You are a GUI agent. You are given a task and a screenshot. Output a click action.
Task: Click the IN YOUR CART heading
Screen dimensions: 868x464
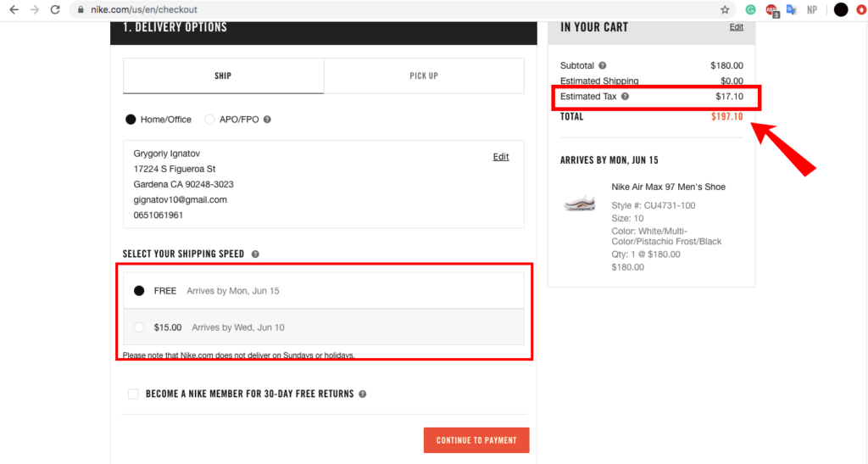(594, 27)
